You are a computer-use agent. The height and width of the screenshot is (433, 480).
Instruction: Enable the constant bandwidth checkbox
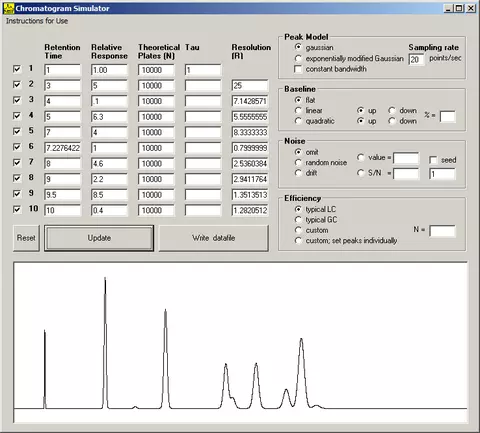tap(298, 69)
